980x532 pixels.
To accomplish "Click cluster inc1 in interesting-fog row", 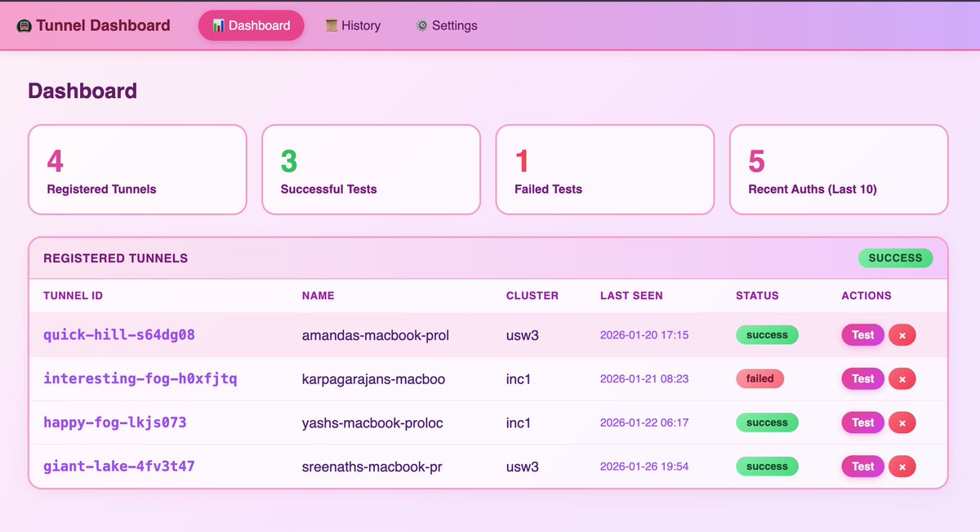I will pos(519,379).
